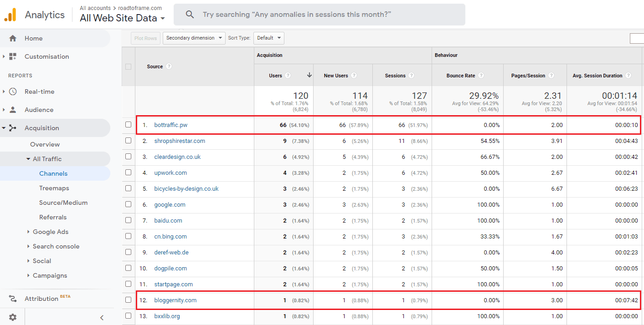Click the Analytics search bar
The height and width of the screenshot is (325, 644).
pos(319,15)
